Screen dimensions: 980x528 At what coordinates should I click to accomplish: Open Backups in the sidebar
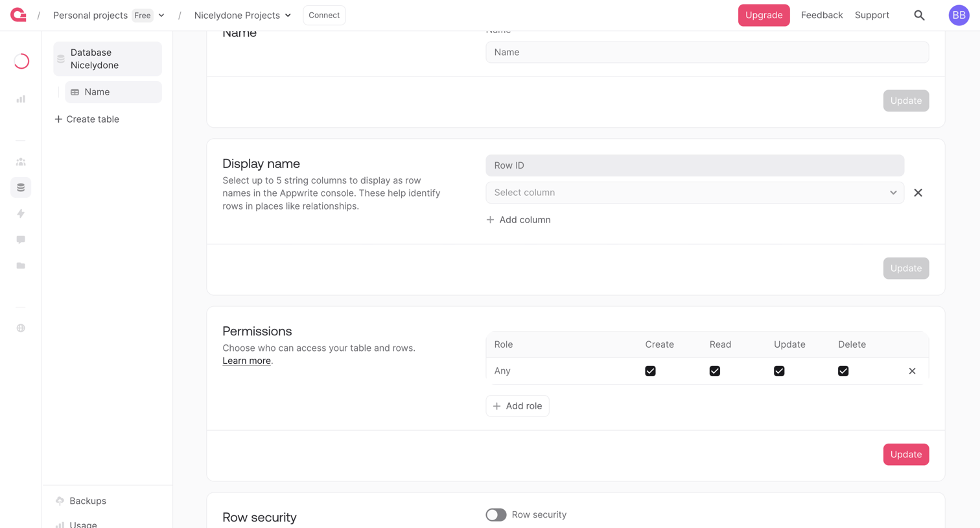pos(87,501)
